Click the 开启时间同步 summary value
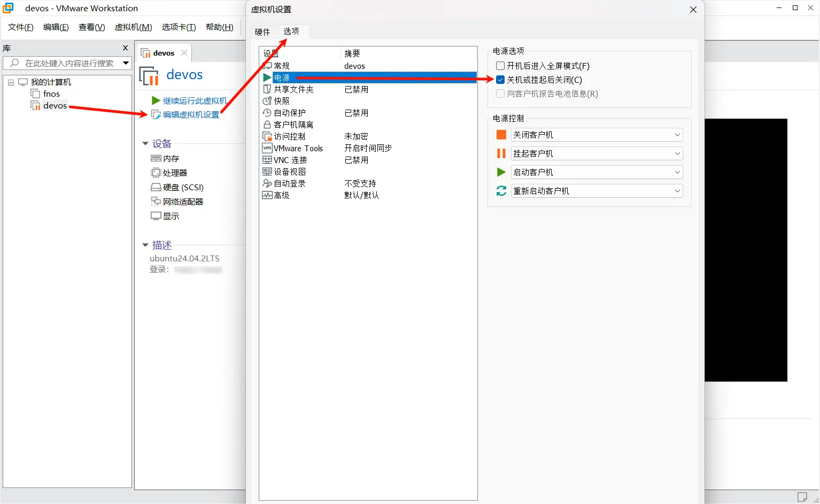The height and width of the screenshot is (504, 820). (368, 148)
